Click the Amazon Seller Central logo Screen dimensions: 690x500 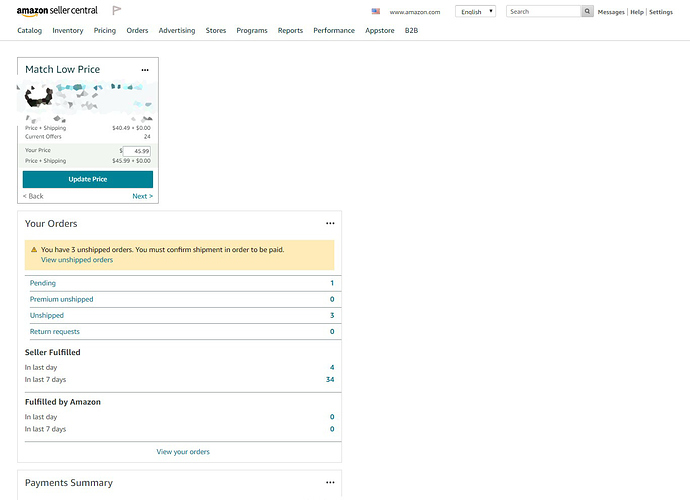click(x=57, y=11)
